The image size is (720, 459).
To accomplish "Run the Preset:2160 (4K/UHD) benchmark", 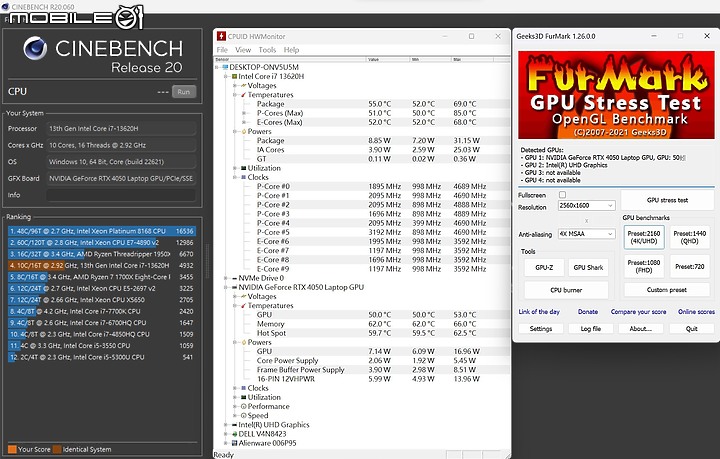I will [644, 237].
